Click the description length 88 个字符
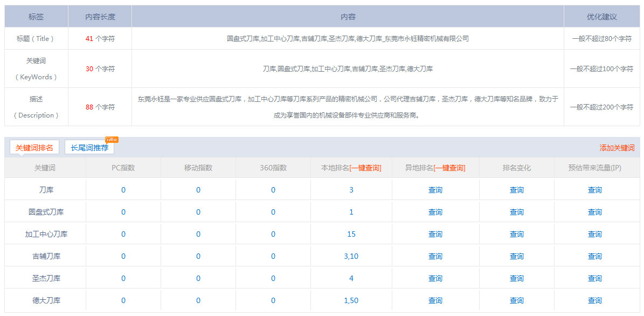The image size is (644, 316). point(100,107)
